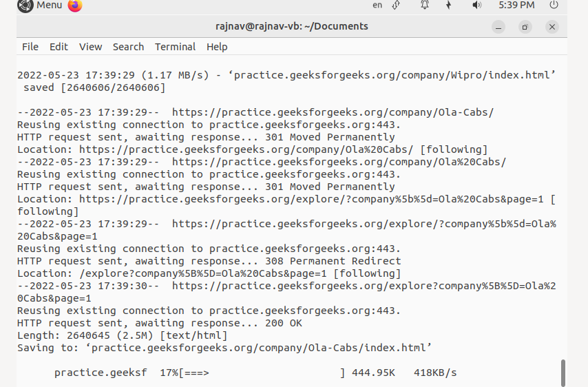Image resolution: width=588 pixels, height=387 pixels.
Task: Launch Firefox from the top panel
Action: click(75, 6)
